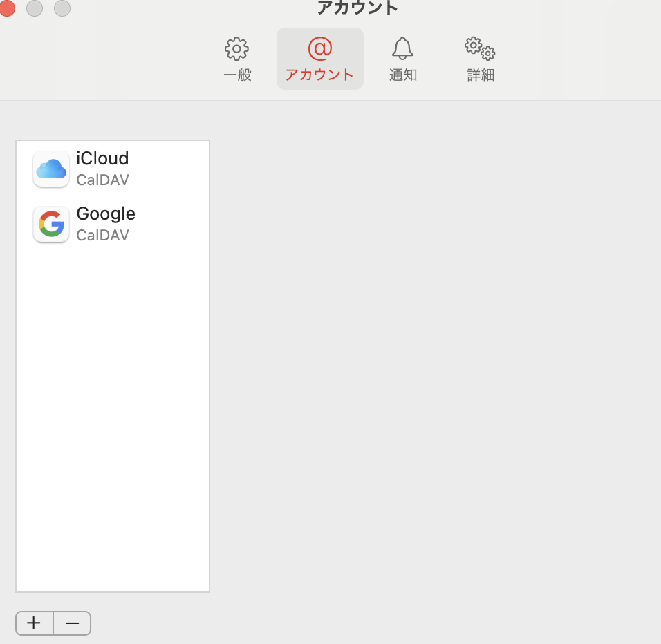Viewport: 661px width, 644px height.
Task: Open the 詳細 advanced settings tab
Action: [480, 59]
